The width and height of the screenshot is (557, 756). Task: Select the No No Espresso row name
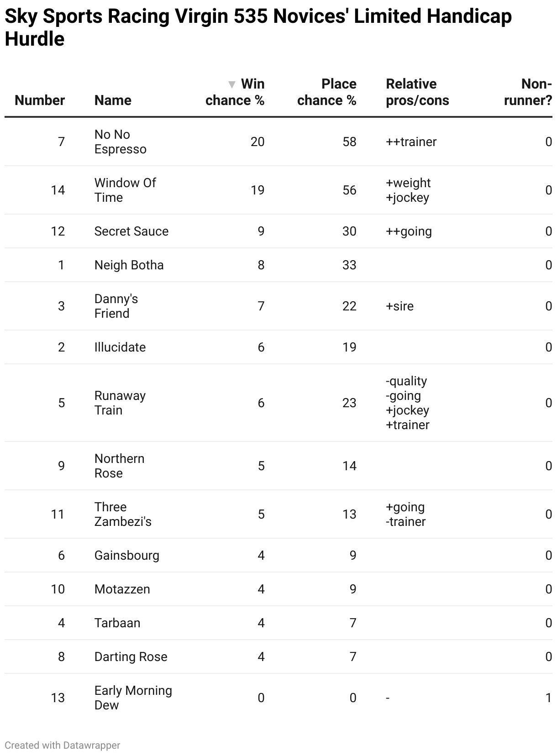click(121, 142)
